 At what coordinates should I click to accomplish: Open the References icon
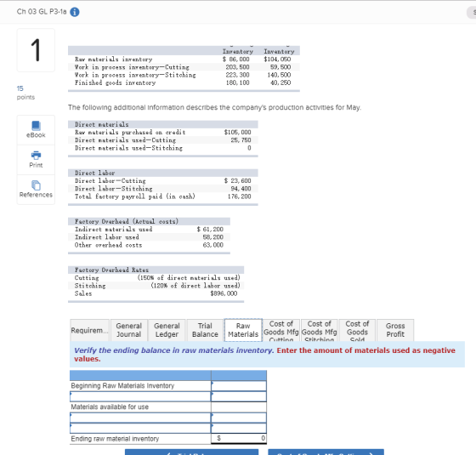pos(36,189)
